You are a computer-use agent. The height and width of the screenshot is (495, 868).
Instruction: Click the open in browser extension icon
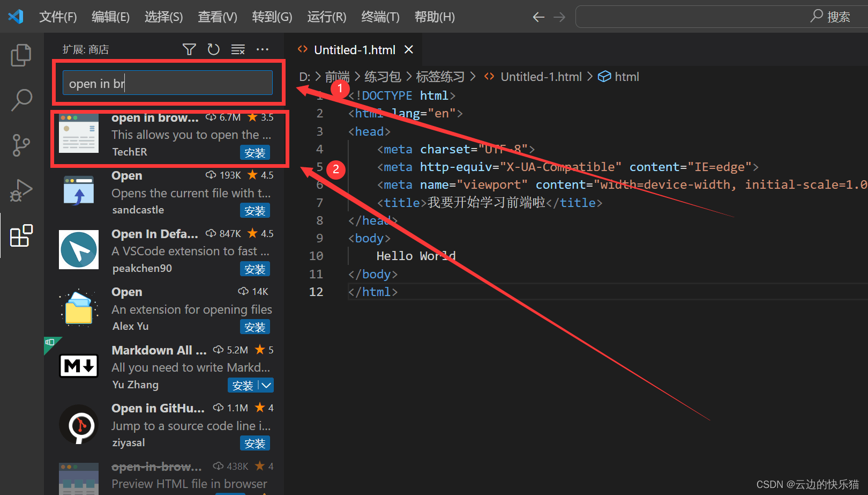point(79,134)
